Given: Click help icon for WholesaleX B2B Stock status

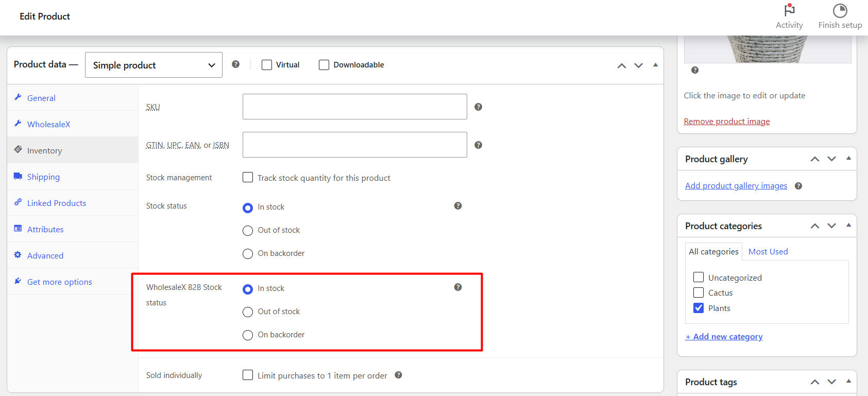Looking at the screenshot, I should pos(458,287).
